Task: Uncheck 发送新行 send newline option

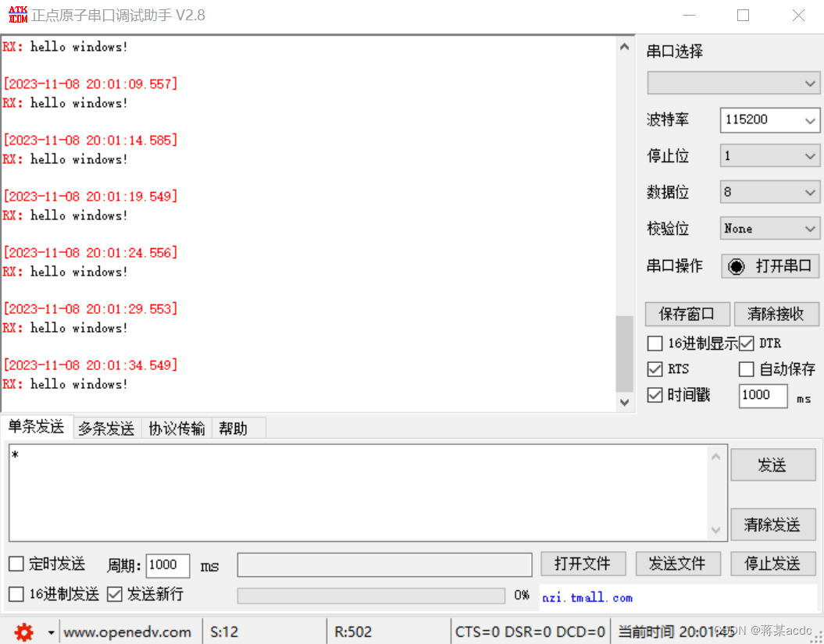Action: tap(114, 593)
